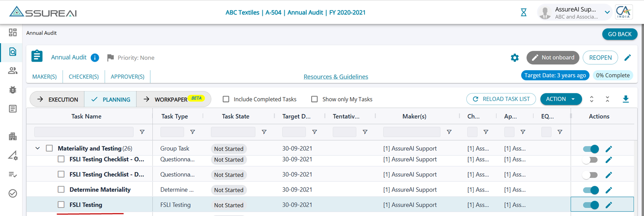Expand the AssureAI Support user menu
644x216 pixels.
[607, 12]
